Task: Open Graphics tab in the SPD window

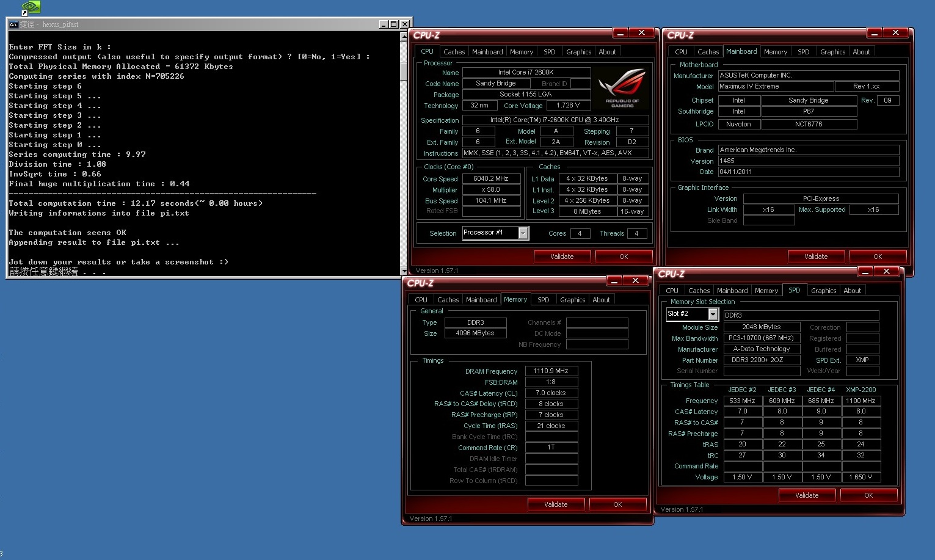Action: coord(823,291)
